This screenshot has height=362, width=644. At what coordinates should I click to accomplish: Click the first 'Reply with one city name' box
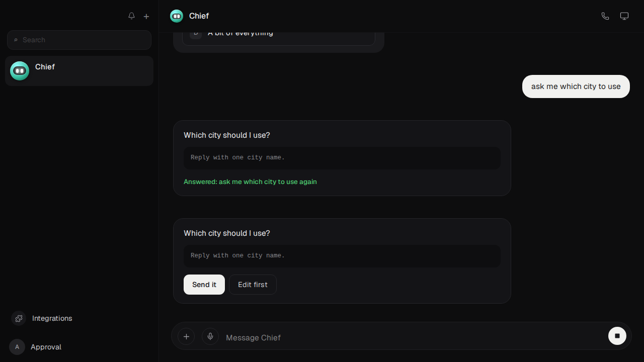pyautogui.click(x=342, y=158)
